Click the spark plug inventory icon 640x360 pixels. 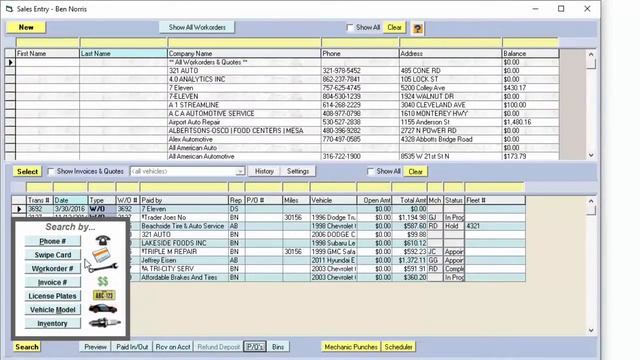(104, 322)
